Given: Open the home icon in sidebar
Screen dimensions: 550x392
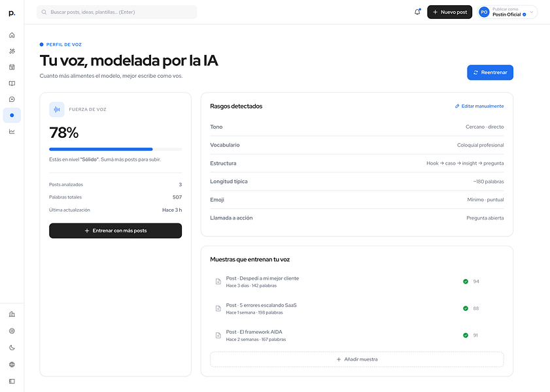Looking at the screenshot, I should 12,35.
